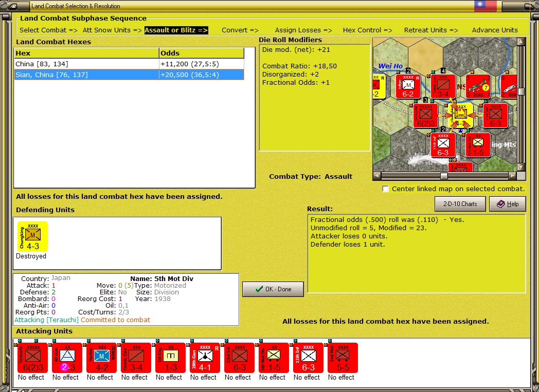Viewport: 539px width, 392px height.
Task: Click the Disorganized: +2 modifier line
Action: pos(291,74)
